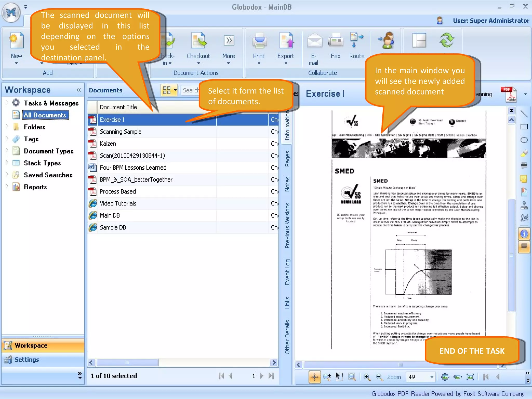Open the view mode dropdown

pyautogui.click(x=176, y=90)
